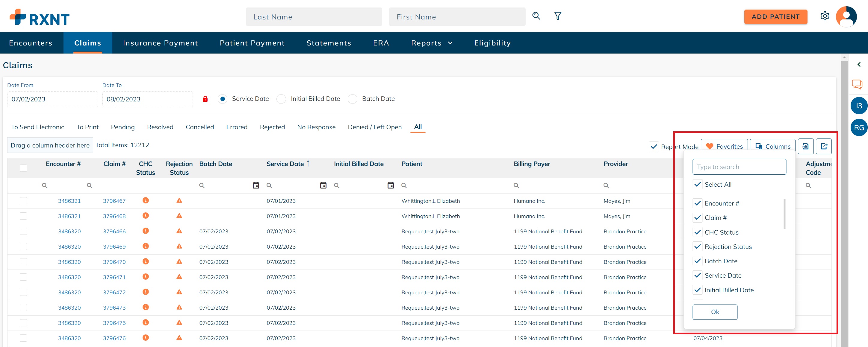Click the export share icon
The image size is (868, 347).
824,146
